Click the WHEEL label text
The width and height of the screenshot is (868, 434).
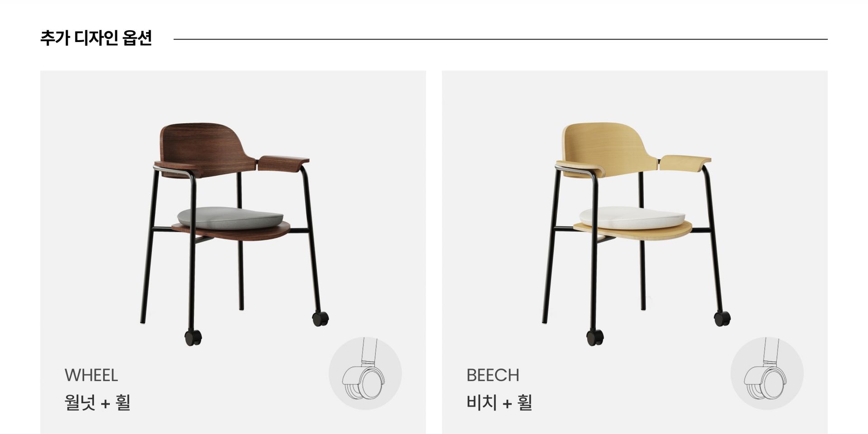coord(91,375)
